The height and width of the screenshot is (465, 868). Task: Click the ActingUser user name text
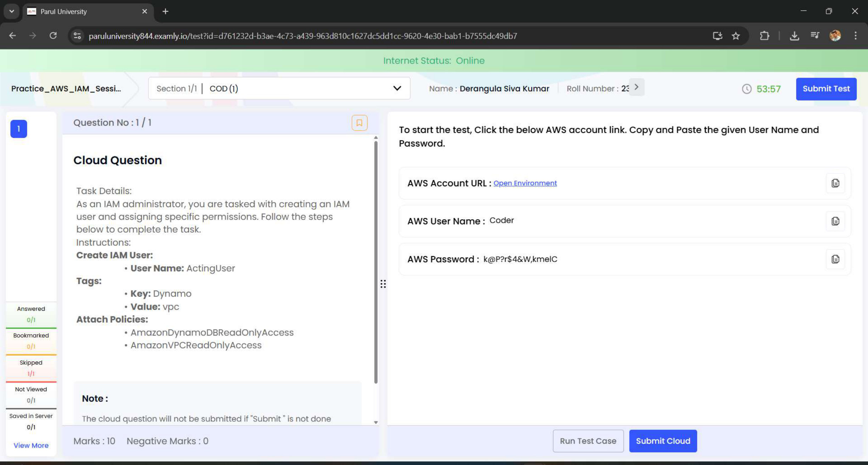[211, 268]
